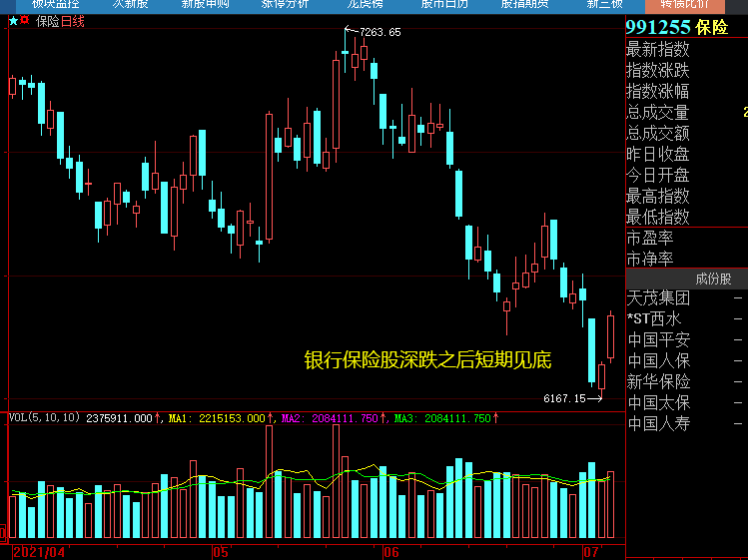
Task: Click the 日线 period label
Action: (73, 22)
